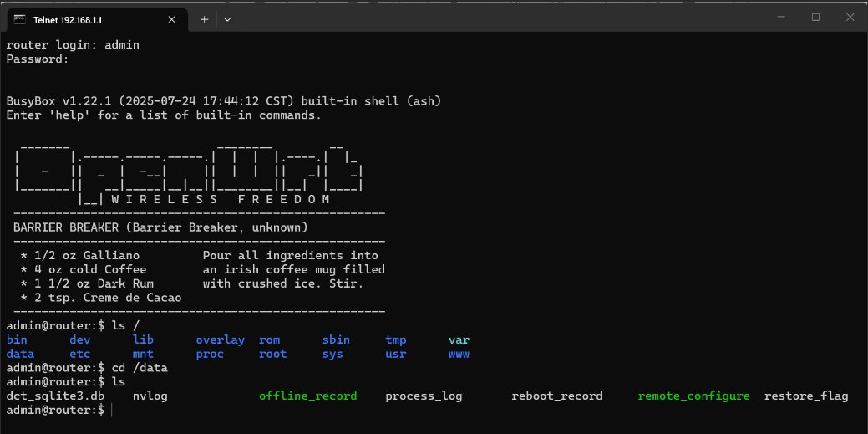Click the cursor at the last admin@router prompt
Viewport: 868px width, 434px height.
[x=111, y=410]
